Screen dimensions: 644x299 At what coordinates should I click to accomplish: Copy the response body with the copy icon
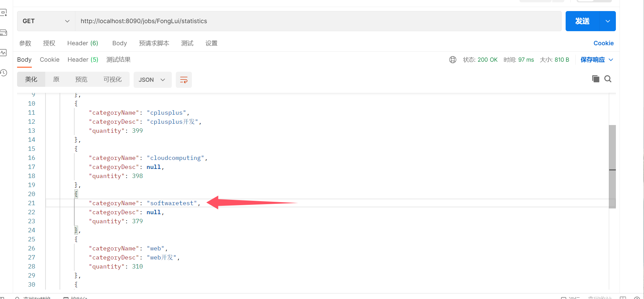(595, 79)
